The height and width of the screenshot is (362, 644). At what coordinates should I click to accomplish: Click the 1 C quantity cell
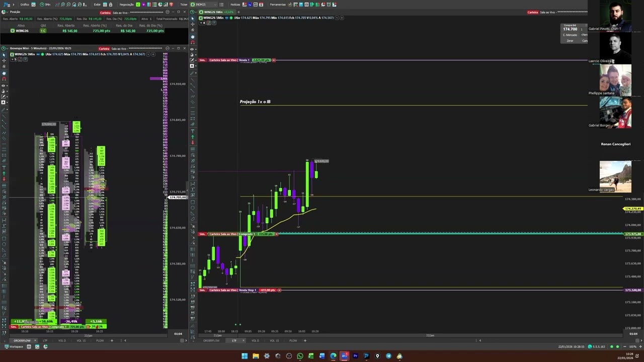pyautogui.click(x=43, y=31)
